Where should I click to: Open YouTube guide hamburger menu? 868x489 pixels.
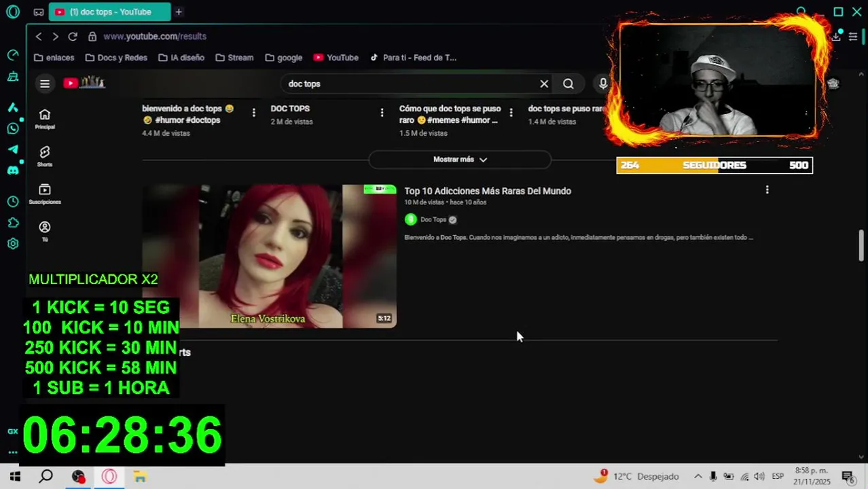tap(45, 84)
